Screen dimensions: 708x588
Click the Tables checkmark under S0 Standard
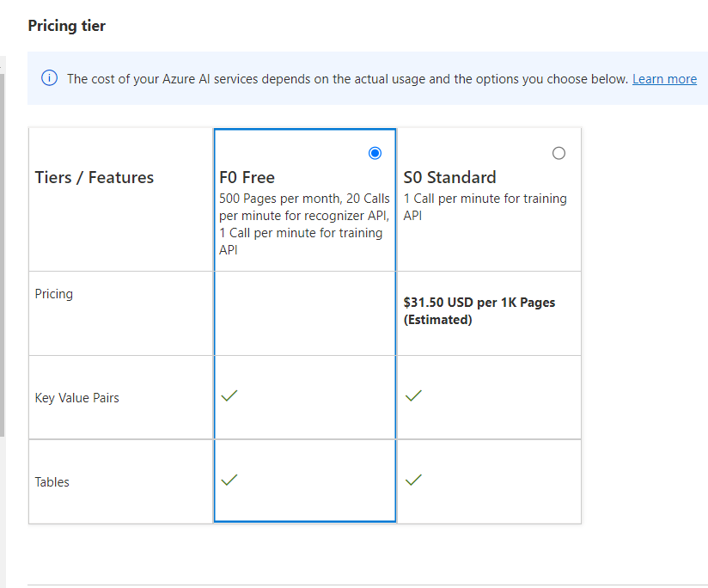pyautogui.click(x=413, y=480)
